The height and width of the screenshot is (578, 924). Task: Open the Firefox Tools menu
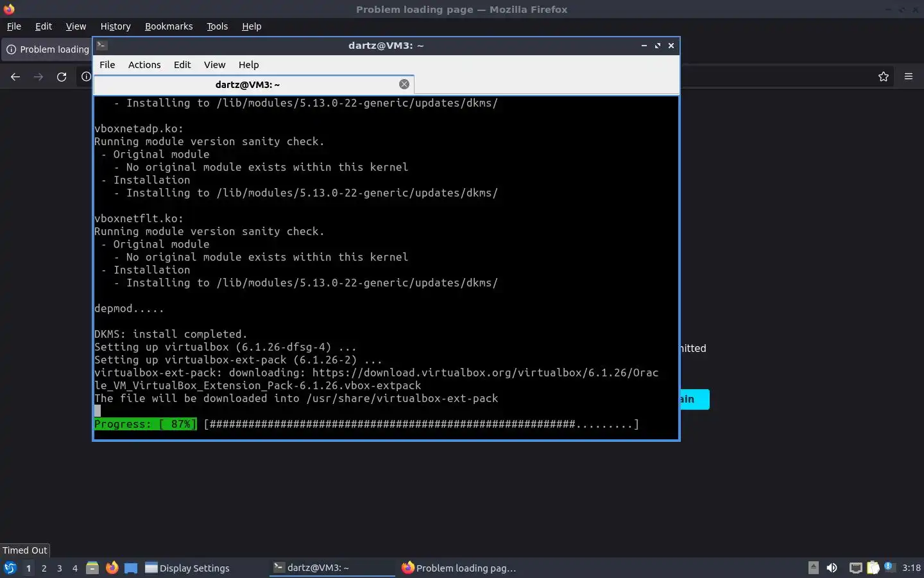pyautogui.click(x=217, y=26)
